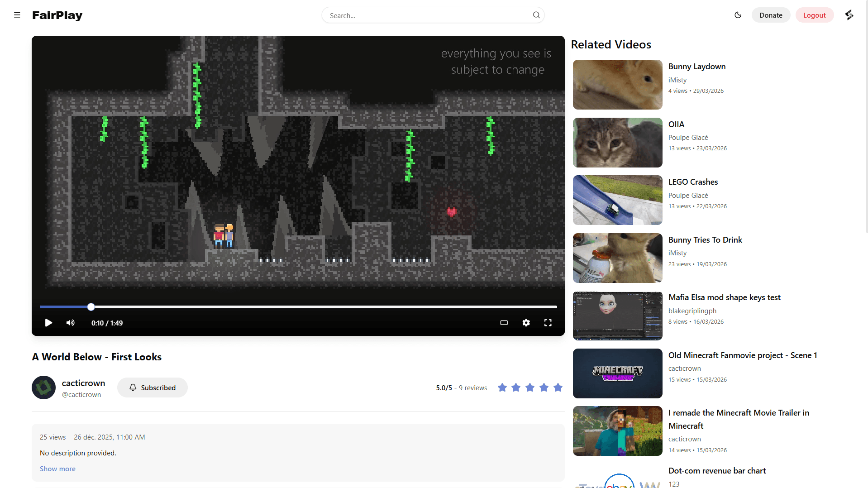Rate the video five stars
The width and height of the screenshot is (868, 488).
click(x=558, y=388)
